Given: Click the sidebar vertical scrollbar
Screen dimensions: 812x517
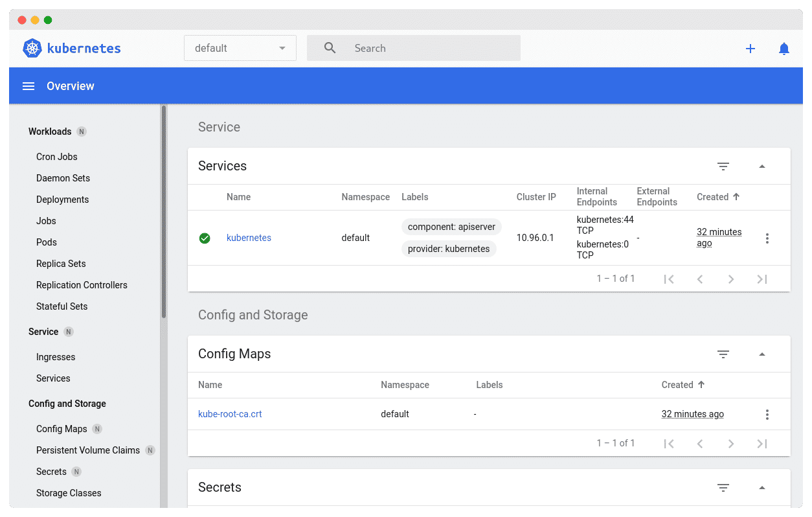Looking at the screenshot, I should coord(164,211).
